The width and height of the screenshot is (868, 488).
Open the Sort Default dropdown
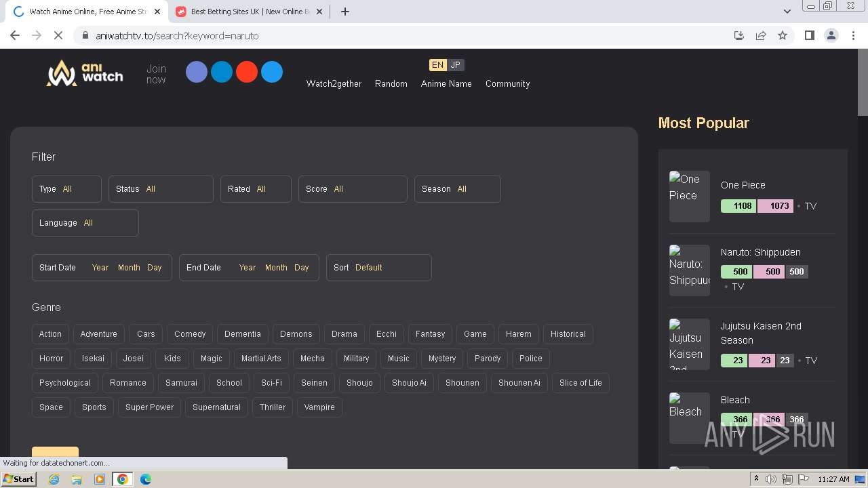coord(379,268)
